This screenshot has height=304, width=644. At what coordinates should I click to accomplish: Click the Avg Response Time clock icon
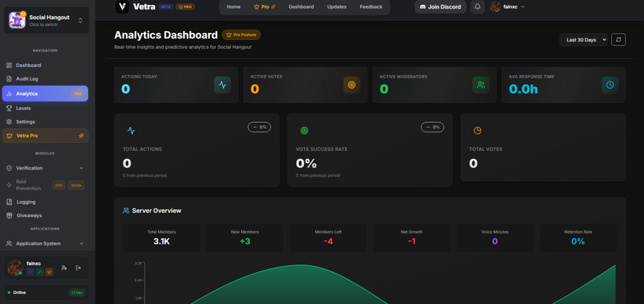point(609,85)
